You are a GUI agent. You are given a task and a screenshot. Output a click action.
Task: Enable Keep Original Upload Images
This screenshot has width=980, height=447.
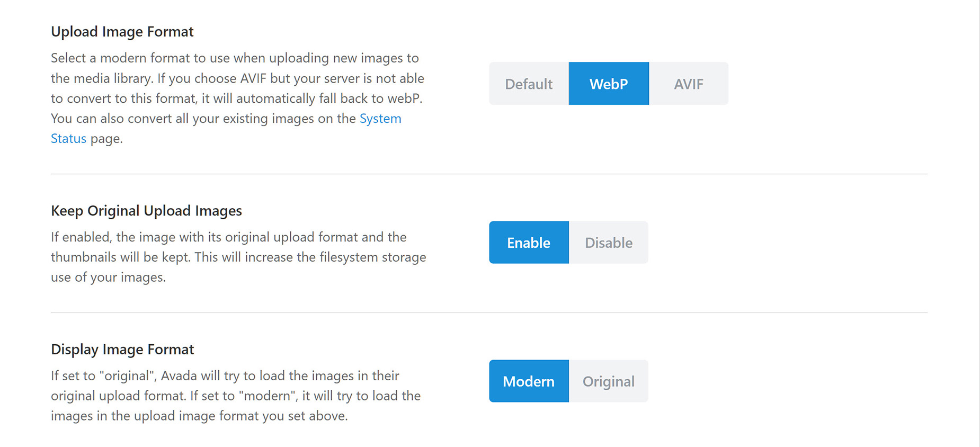point(528,243)
